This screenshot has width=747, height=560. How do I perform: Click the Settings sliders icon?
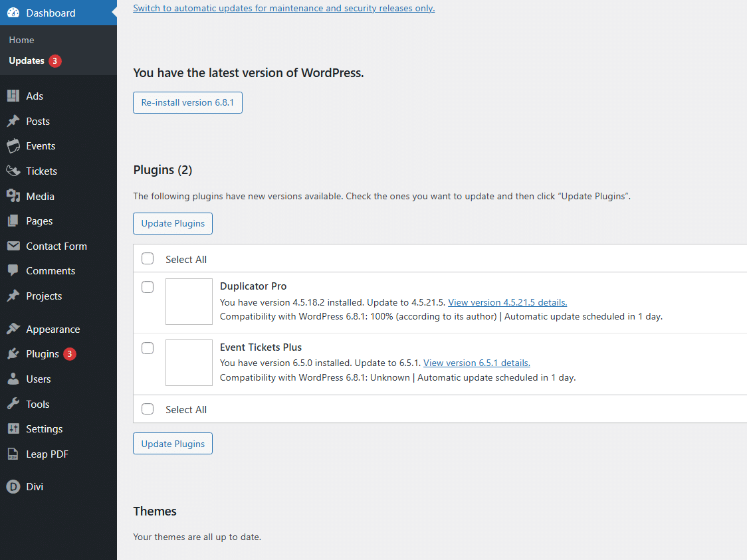point(13,428)
